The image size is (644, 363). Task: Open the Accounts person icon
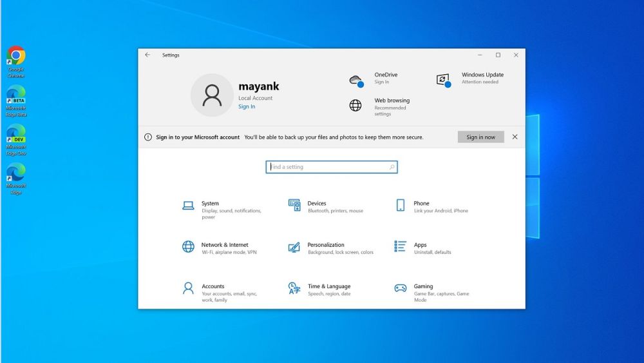(x=188, y=288)
